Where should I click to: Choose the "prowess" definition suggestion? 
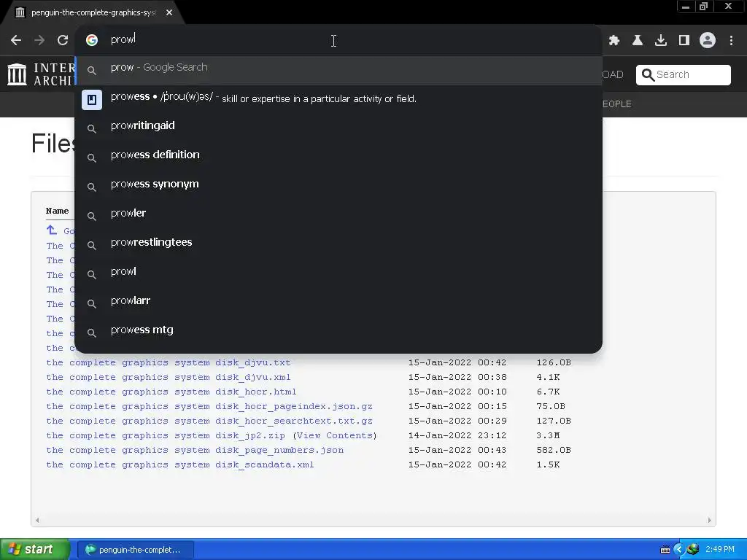click(x=338, y=99)
